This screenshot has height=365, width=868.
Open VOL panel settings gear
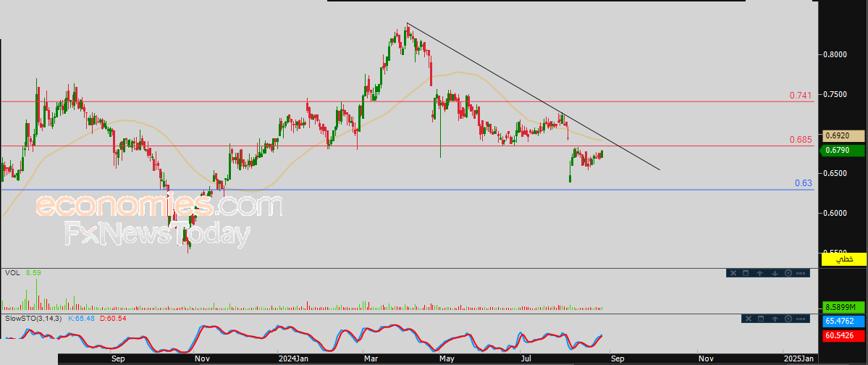tap(788, 273)
